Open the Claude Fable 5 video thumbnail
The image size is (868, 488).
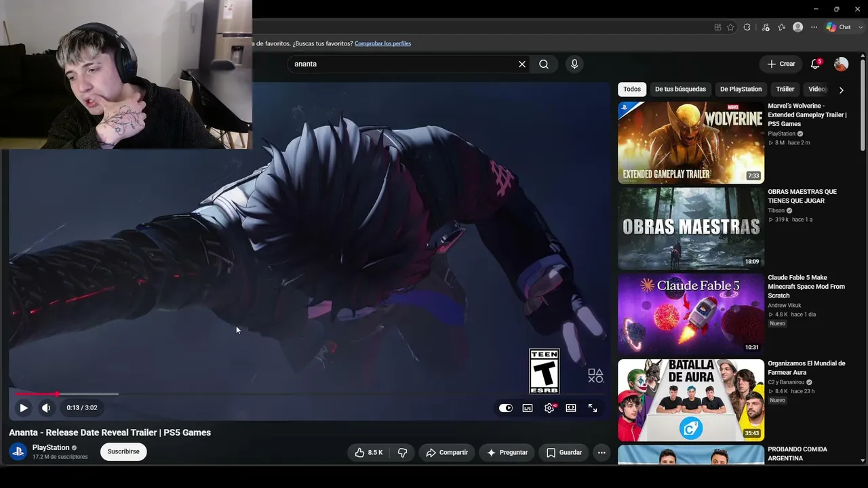point(691,314)
